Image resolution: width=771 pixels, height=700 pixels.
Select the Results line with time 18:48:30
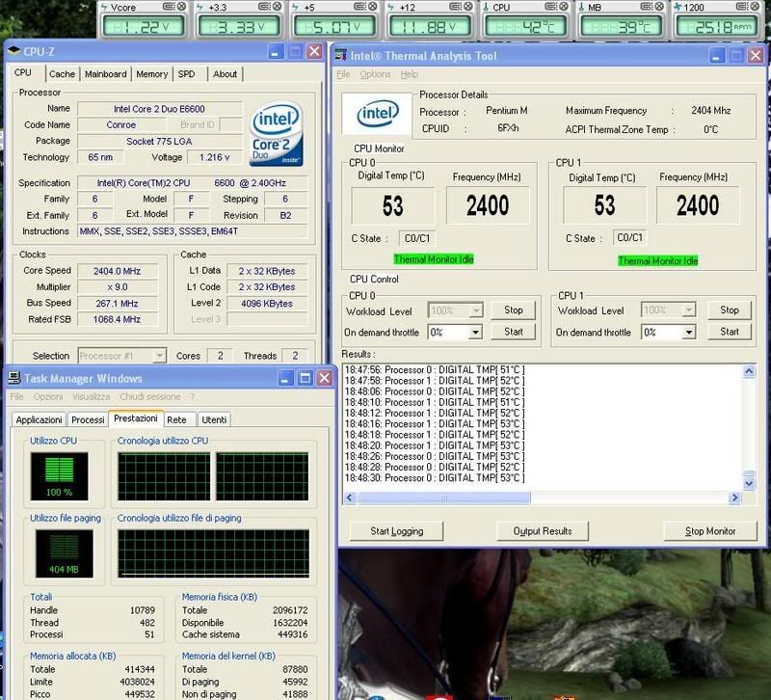coord(435,477)
